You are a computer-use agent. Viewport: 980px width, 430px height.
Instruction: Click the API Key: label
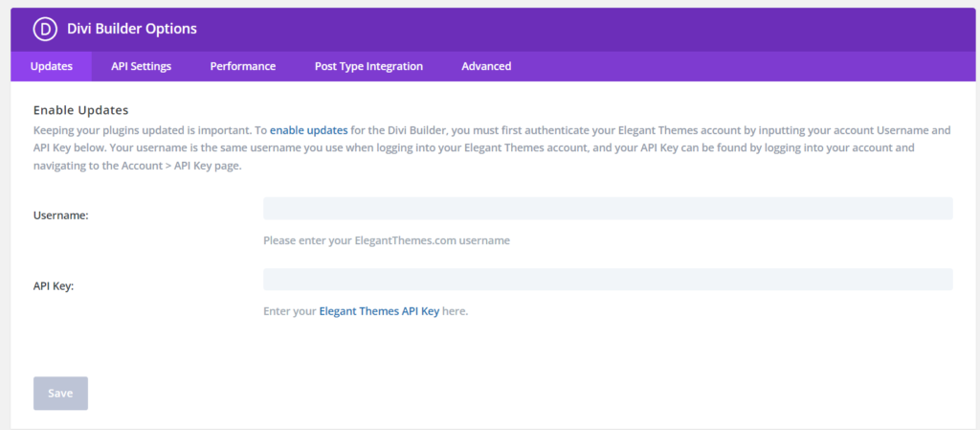coord(54,286)
